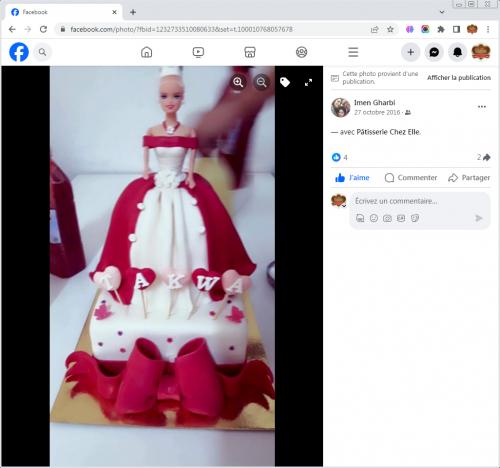
Task: Insert an avatar sticker in comment
Action: (x=360, y=218)
